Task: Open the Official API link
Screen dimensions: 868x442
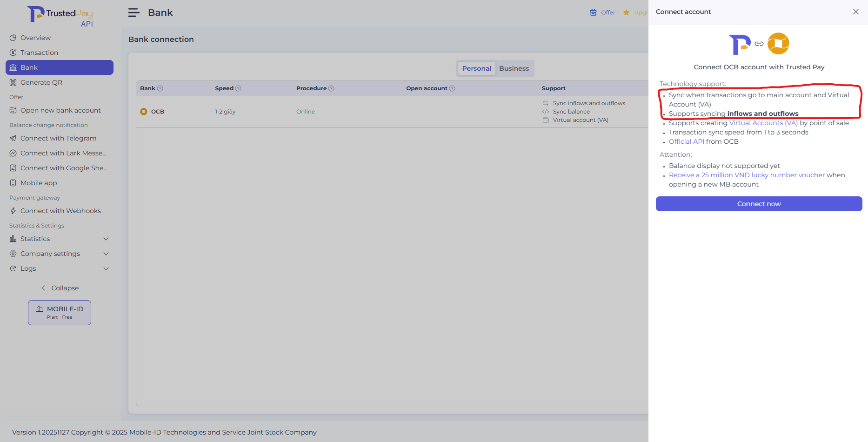Action: (x=687, y=141)
